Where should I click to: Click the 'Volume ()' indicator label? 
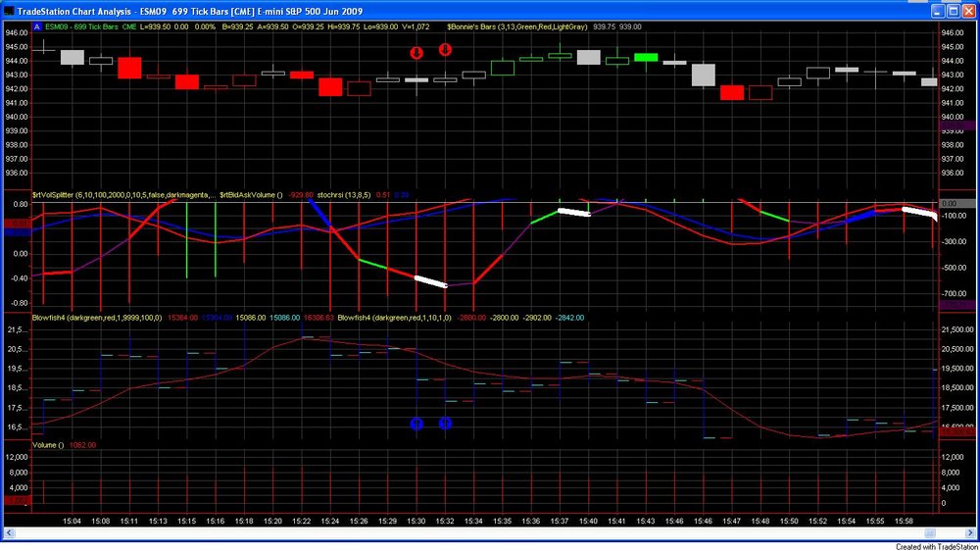pyautogui.click(x=48, y=445)
